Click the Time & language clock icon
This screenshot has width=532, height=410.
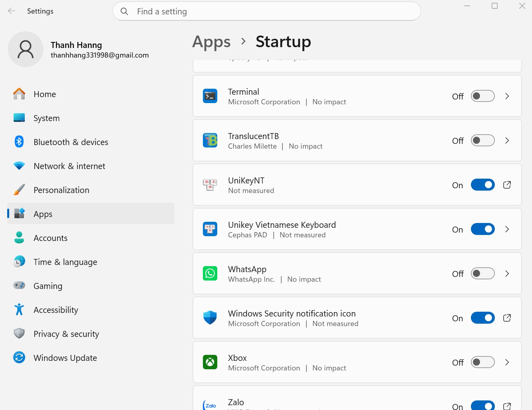coord(19,262)
